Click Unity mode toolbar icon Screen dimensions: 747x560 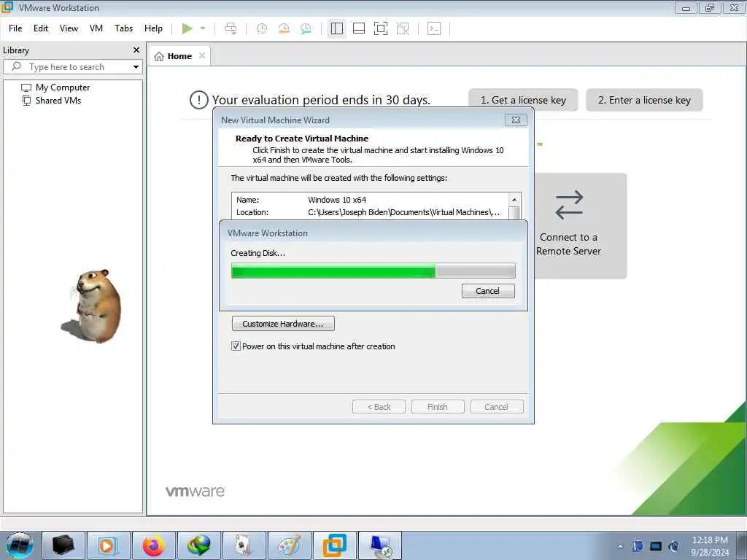(x=403, y=28)
